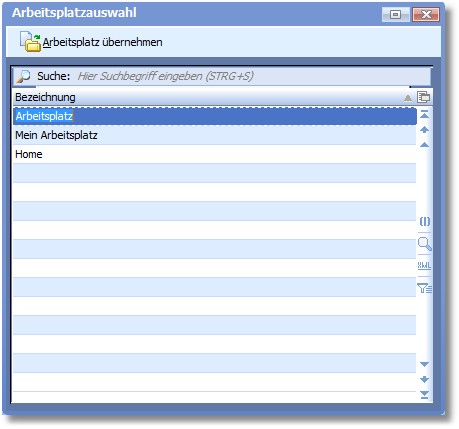Open the magnifier search icon in sidebar
Viewport: 459px width, 429px height.
coord(425,244)
